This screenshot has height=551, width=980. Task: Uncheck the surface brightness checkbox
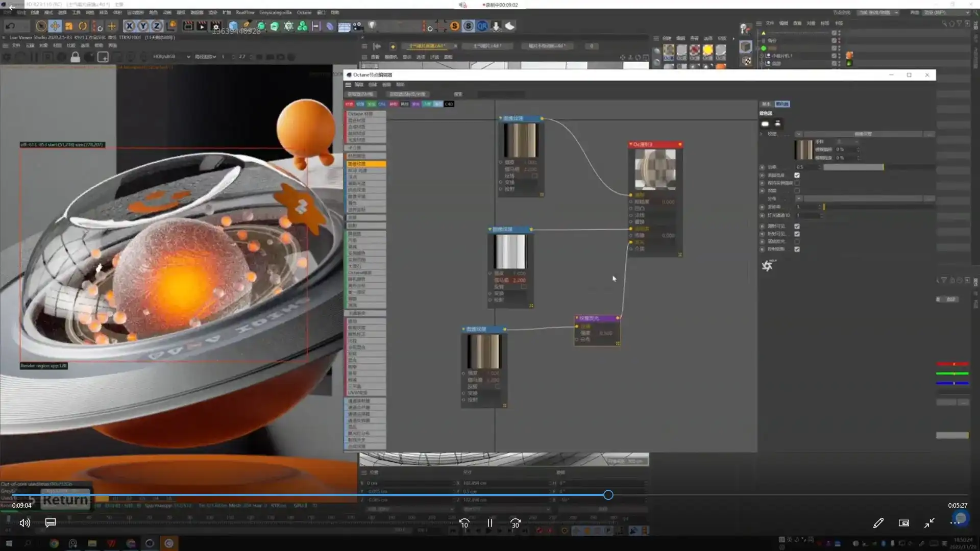[797, 175]
